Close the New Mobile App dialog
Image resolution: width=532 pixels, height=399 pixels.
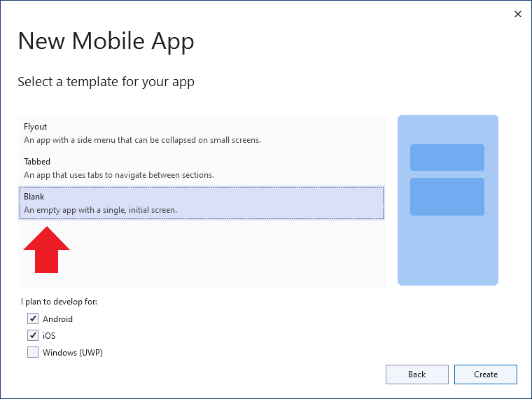[518, 14]
